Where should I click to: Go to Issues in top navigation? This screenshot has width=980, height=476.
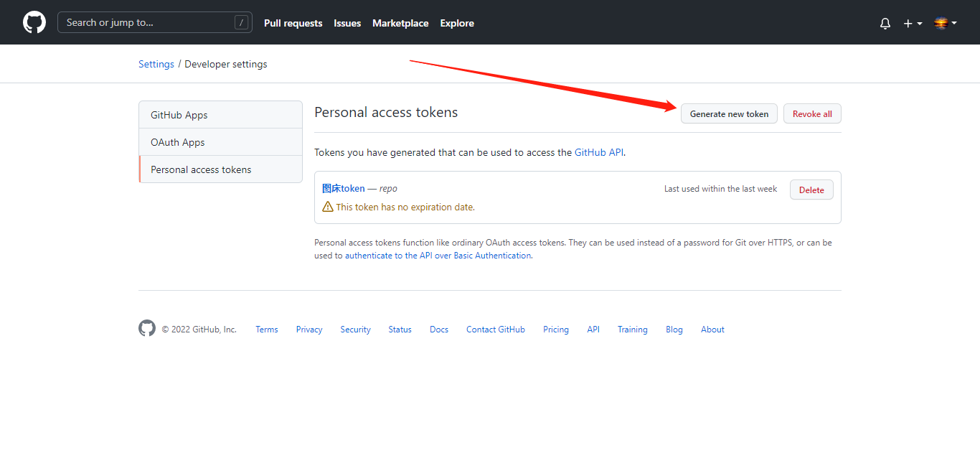point(347,23)
